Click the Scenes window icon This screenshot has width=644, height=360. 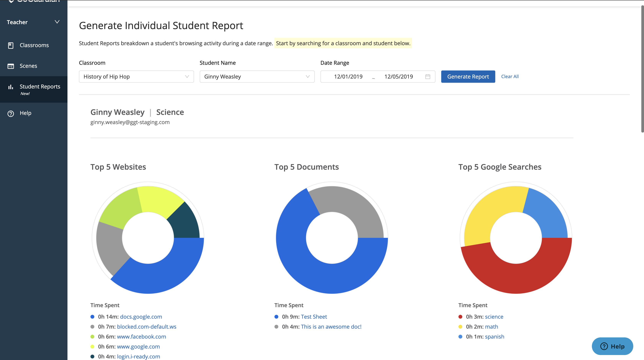click(11, 66)
